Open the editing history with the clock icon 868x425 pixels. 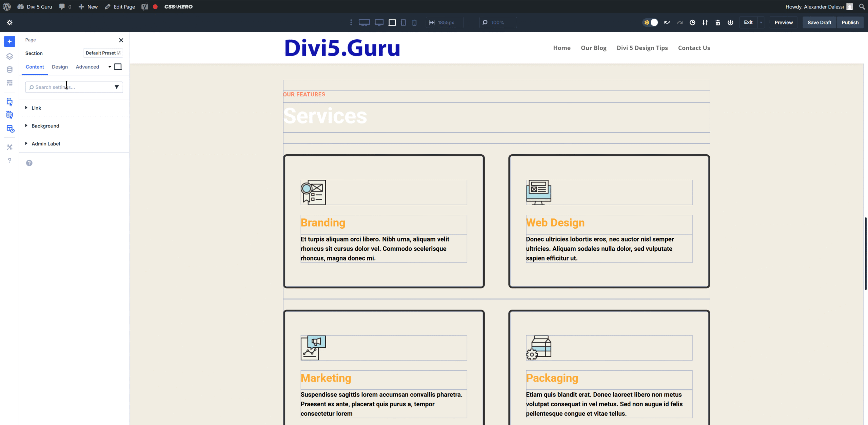692,22
